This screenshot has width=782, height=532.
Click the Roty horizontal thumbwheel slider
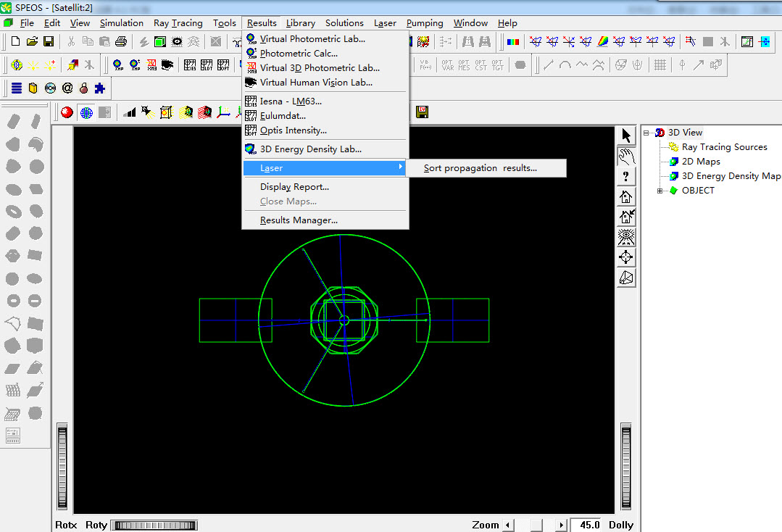coord(154,525)
